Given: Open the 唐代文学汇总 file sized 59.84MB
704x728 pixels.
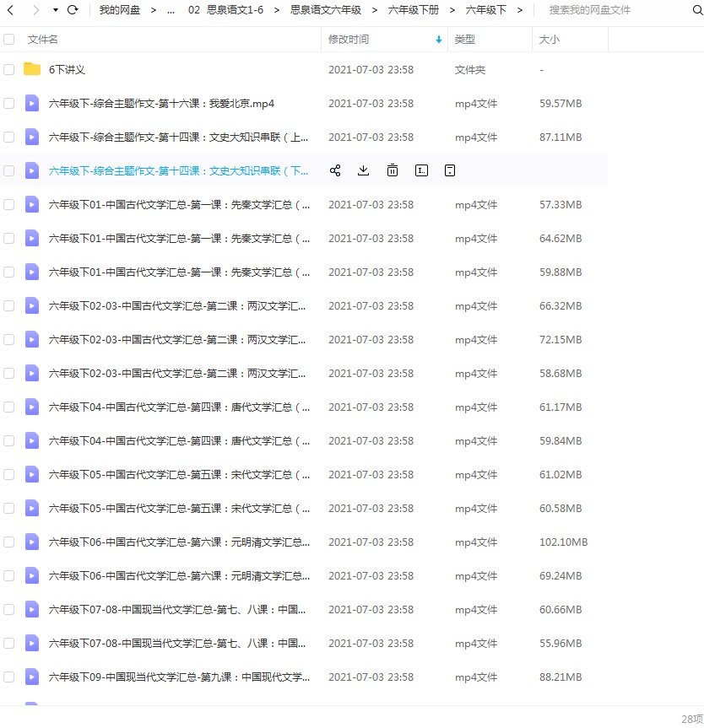Looking at the screenshot, I should [179, 440].
